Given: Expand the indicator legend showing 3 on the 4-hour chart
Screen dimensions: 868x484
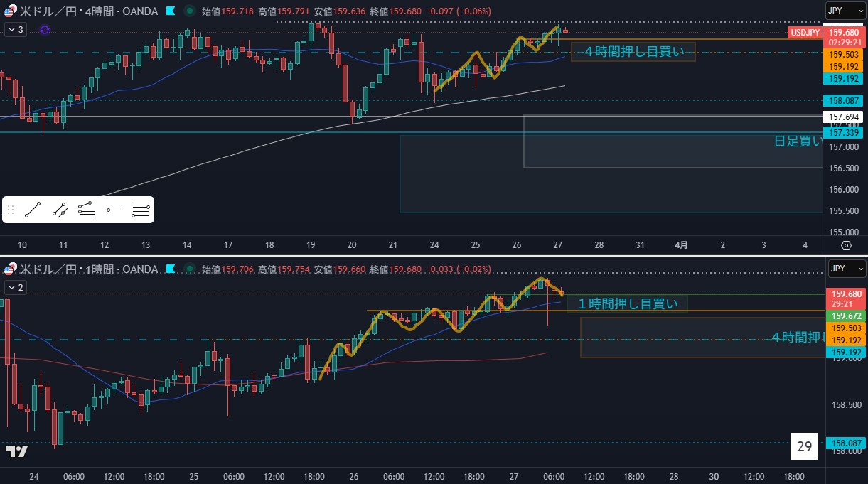Looking at the screenshot, I should coord(16,30).
